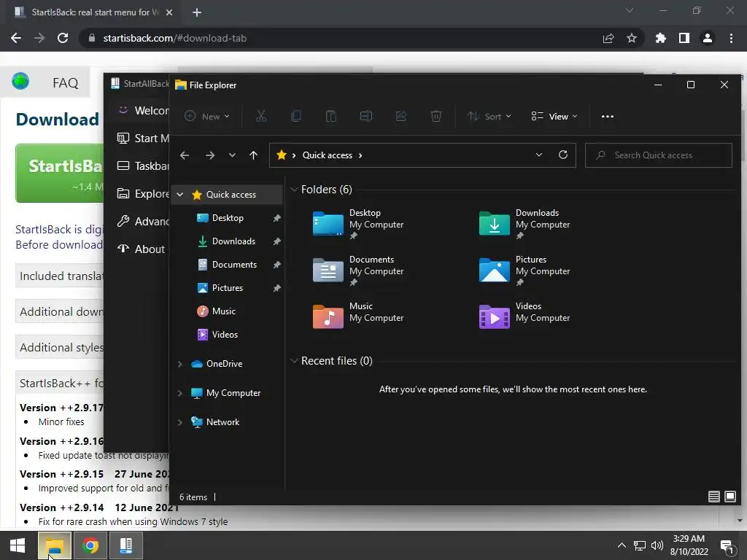Viewport: 747px width, 560px height.
Task: Show hidden tray icons chevron
Action: (622, 545)
